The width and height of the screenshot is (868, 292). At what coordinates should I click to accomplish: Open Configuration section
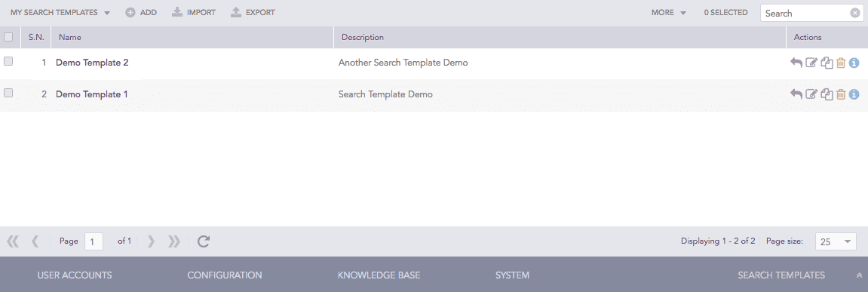(225, 275)
